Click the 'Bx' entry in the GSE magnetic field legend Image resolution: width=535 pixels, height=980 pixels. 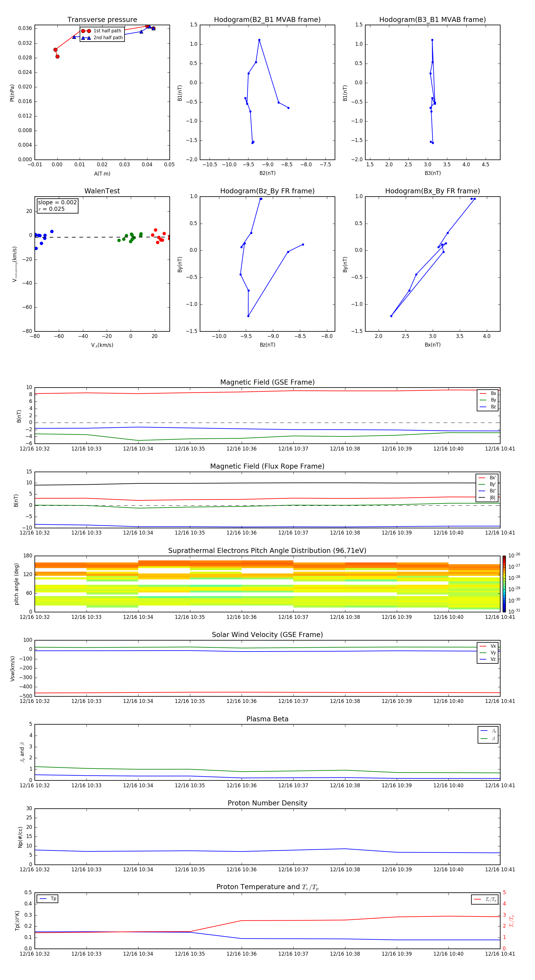point(488,393)
